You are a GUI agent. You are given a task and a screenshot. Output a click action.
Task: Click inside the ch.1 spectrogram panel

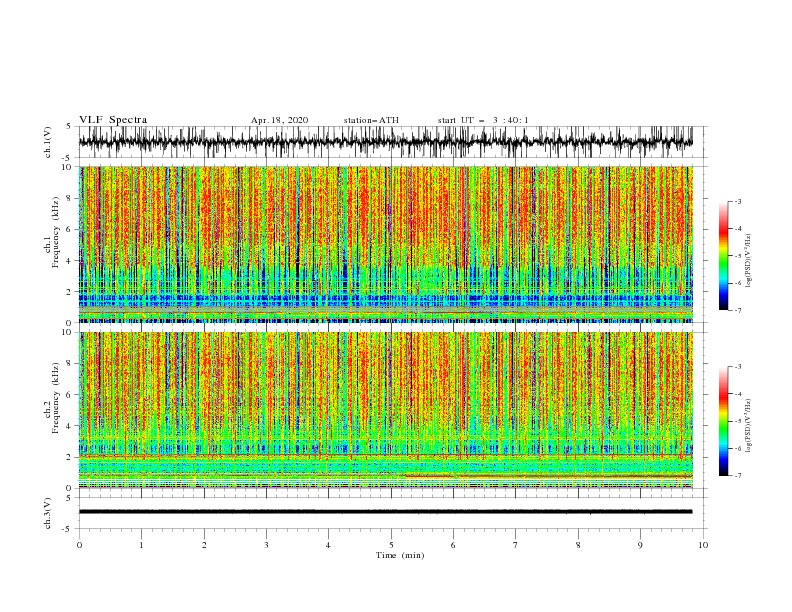click(x=386, y=244)
